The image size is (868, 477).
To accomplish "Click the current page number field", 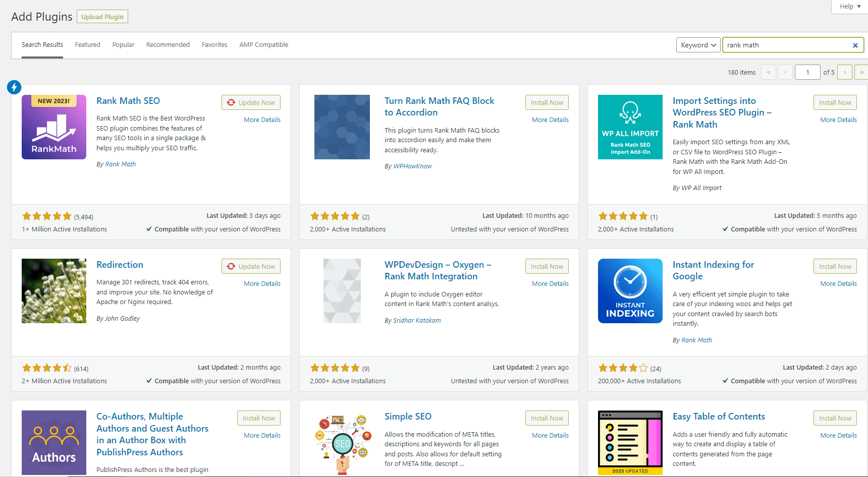I will pos(807,72).
